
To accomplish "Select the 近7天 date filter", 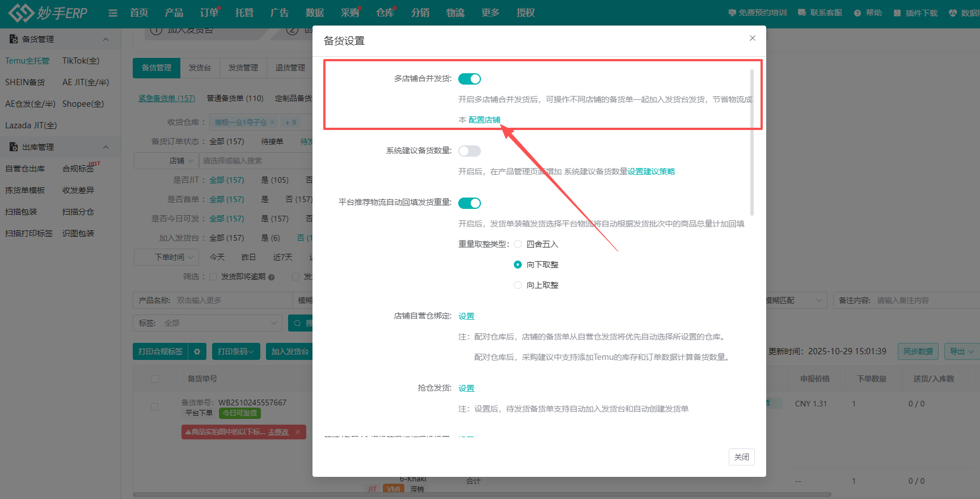I will 283,257.
